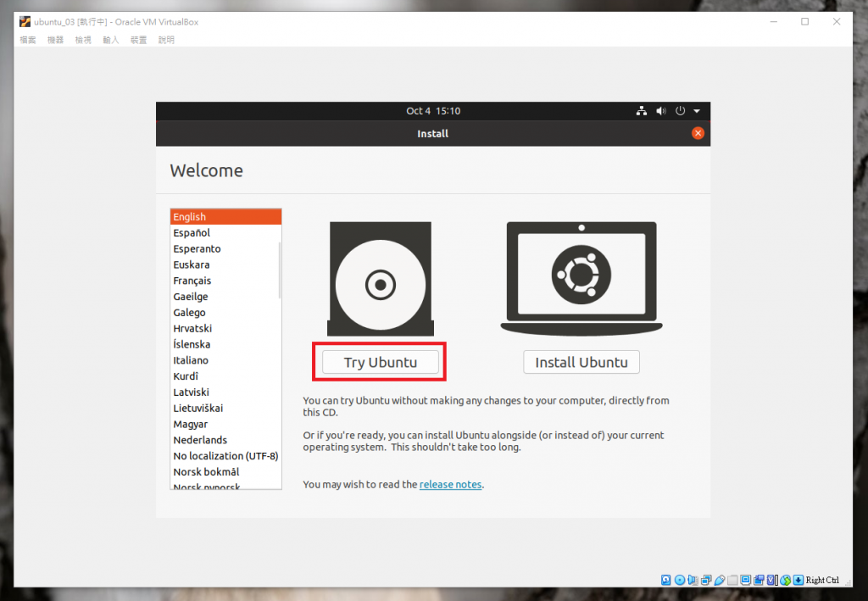The width and height of the screenshot is (868, 601).
Task: Click the Oct 4 15:10 clock
Action: point(433,111)
